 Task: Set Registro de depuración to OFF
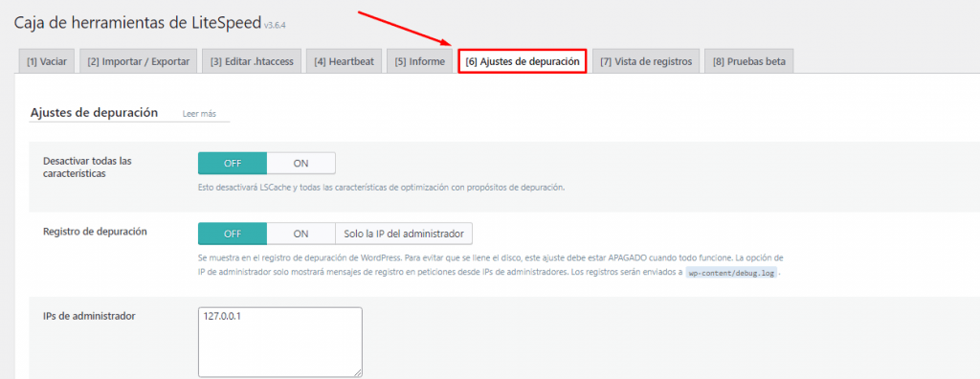coord(233,234)
